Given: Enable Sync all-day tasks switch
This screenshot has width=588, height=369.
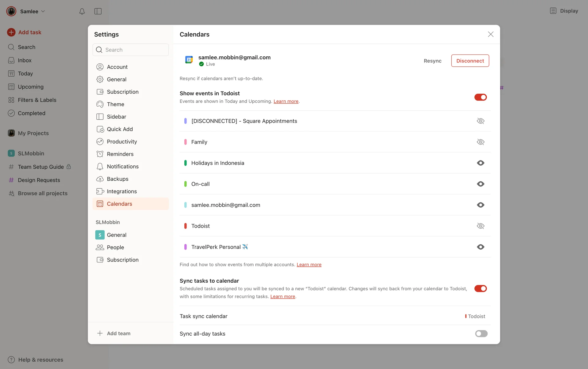Looking at the screenshot, I should tap(481, 333).
